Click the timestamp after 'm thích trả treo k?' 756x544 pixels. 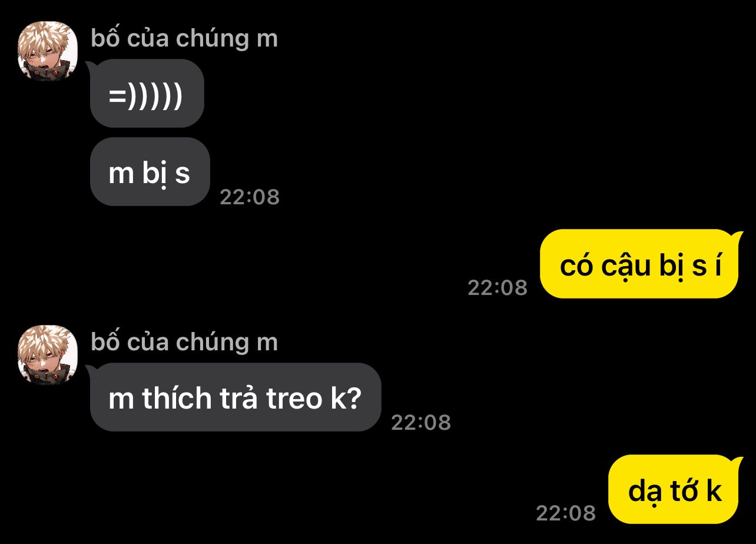tap(421, 423)
